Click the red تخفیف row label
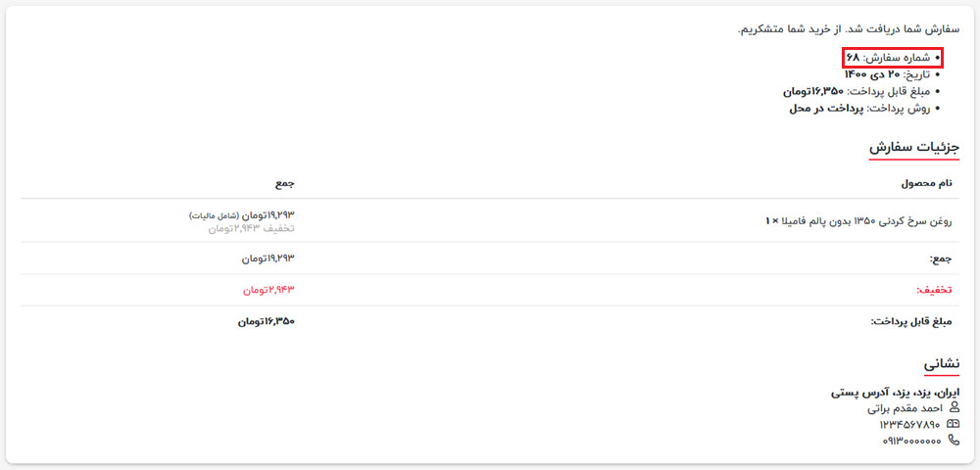The width and height of the screenshot is (980, 470). 934,290
